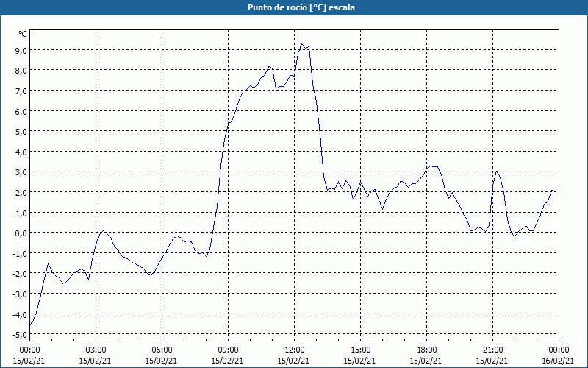The width and height of the screenshot is (588, 368).
Task: Click the 12:00 time label
Action: tap(295, 350)
